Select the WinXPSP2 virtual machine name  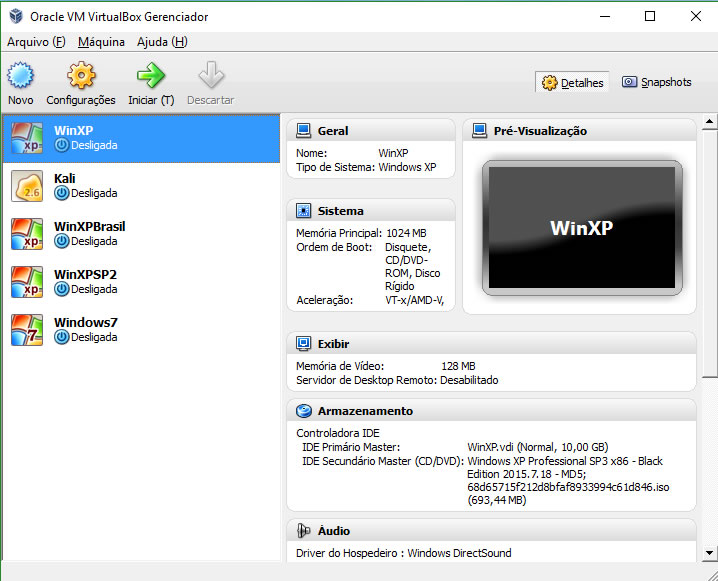click(85, 275)
